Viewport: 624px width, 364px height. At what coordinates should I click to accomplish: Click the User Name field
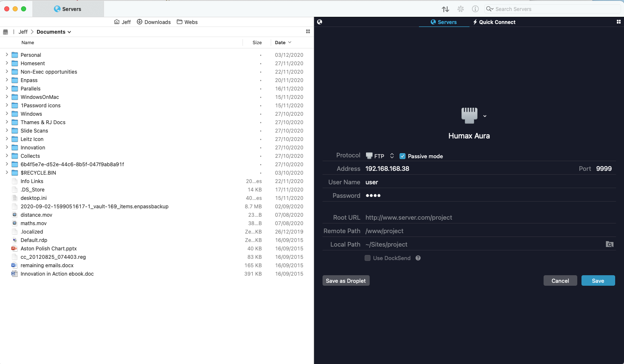[x=490, y=182]
